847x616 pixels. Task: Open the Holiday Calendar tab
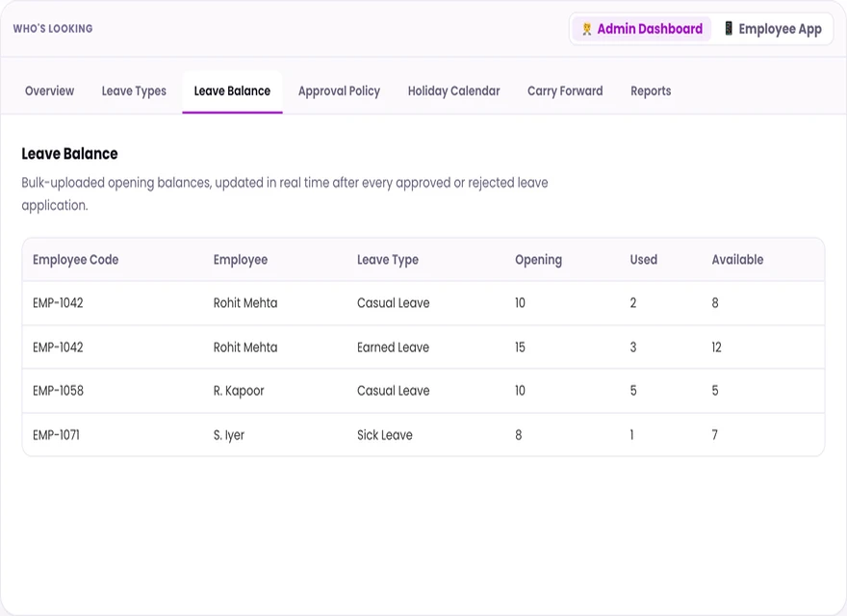pyautogui.click(x=453, y=90)
